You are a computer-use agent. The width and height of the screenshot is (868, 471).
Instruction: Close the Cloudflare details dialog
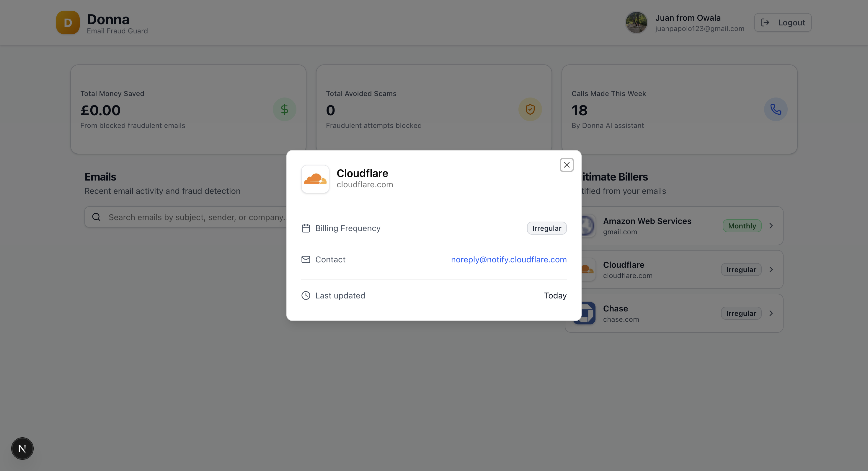(567, 165)
